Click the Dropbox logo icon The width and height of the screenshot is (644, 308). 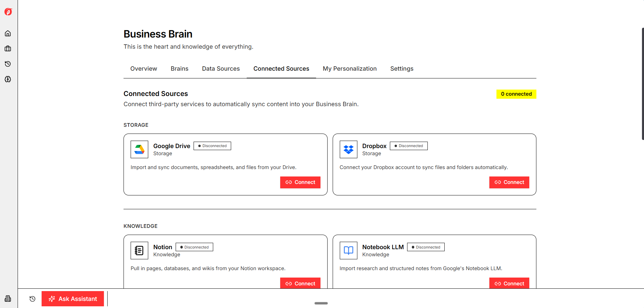348,149
